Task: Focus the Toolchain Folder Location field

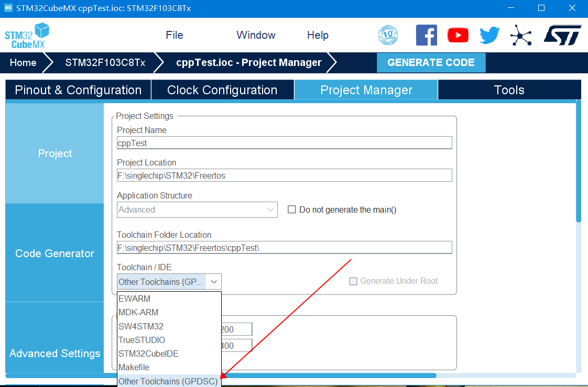Action: coord(284,248)
